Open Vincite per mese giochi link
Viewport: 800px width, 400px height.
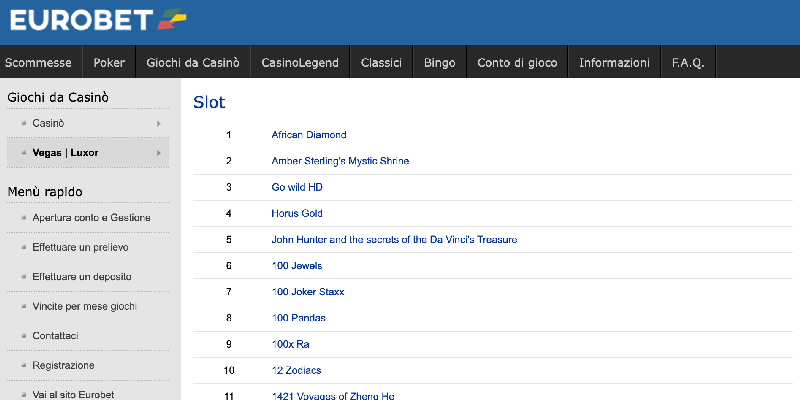coord(84,306)
